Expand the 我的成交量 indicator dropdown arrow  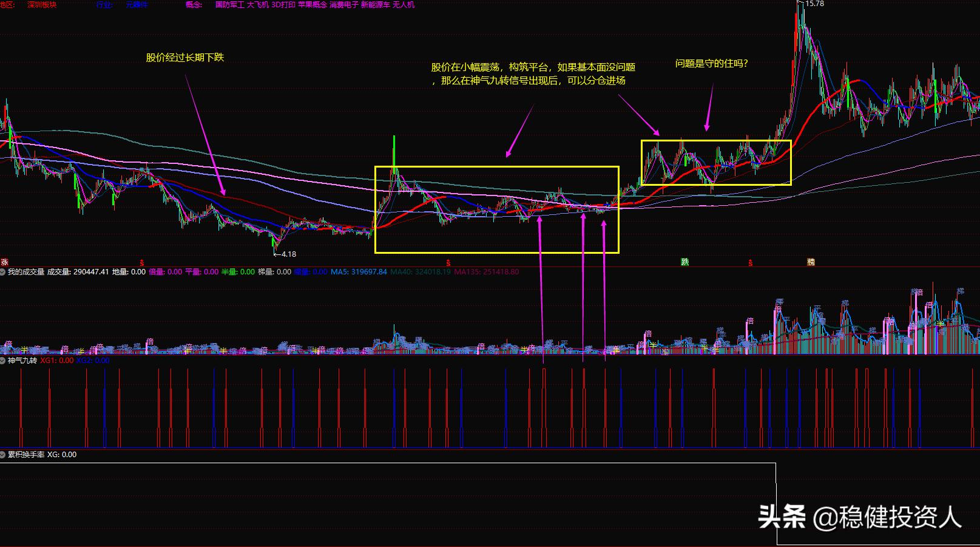3,272
